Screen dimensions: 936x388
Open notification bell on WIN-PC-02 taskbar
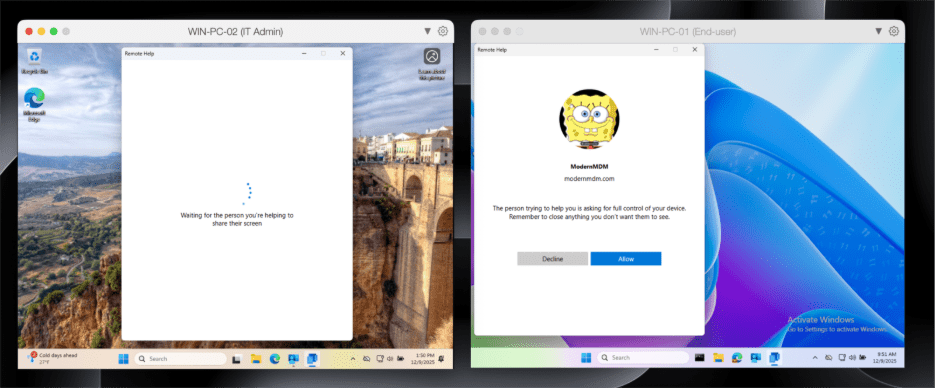pyautogui.click(x=441, y=359)
